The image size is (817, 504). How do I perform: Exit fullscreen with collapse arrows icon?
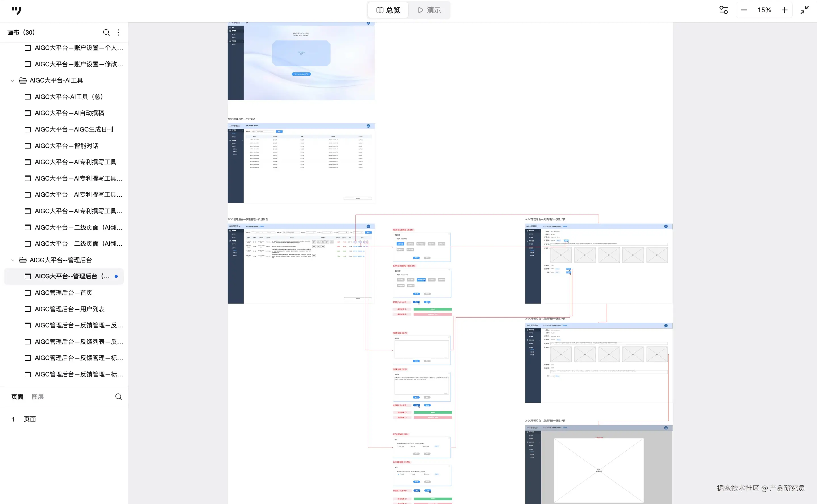(805, 10)
